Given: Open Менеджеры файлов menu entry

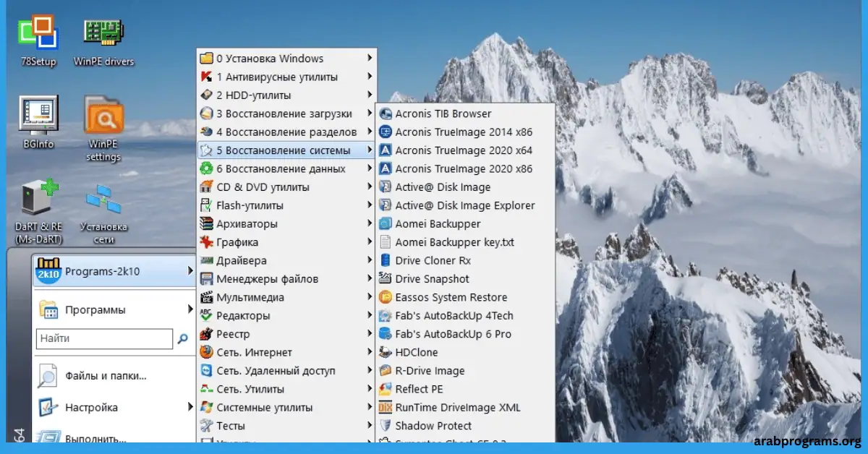Looking at the screenshot, I should point(286,279).
